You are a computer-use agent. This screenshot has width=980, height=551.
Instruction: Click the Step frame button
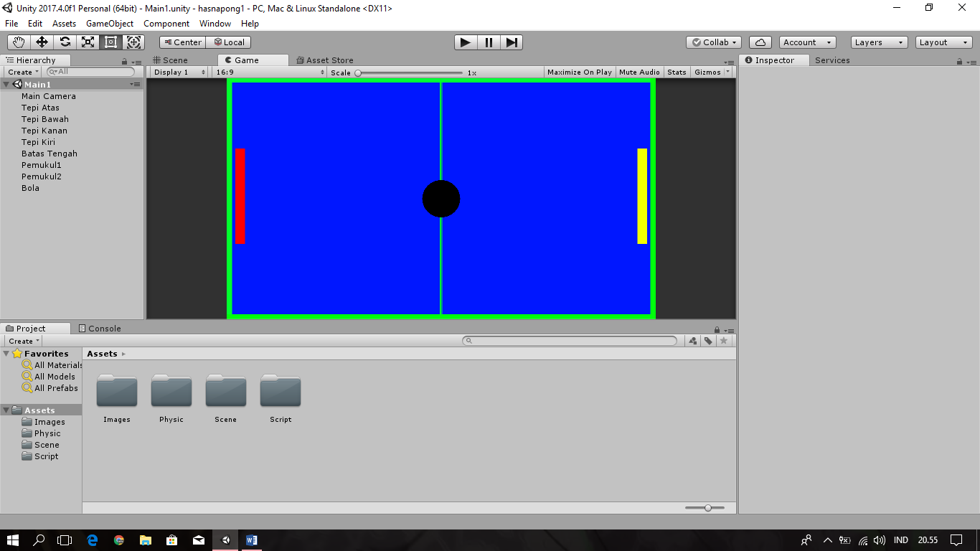[x=512, y=42]
